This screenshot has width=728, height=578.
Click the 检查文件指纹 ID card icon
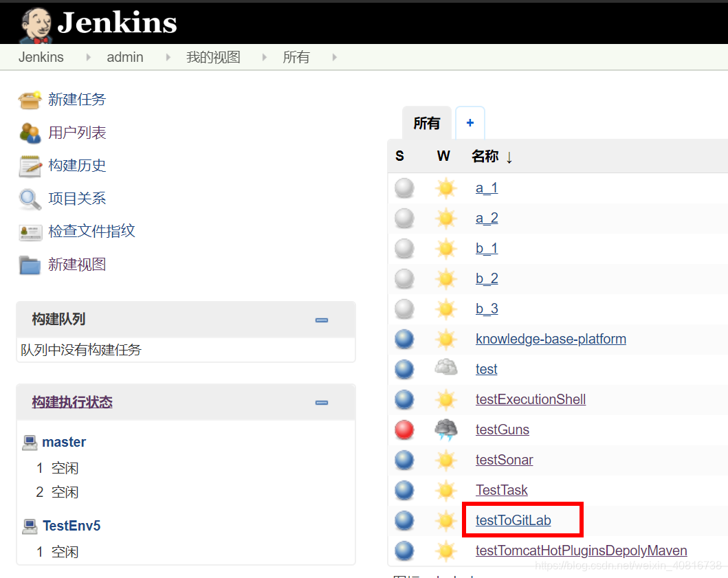click(x=30, y=232)
